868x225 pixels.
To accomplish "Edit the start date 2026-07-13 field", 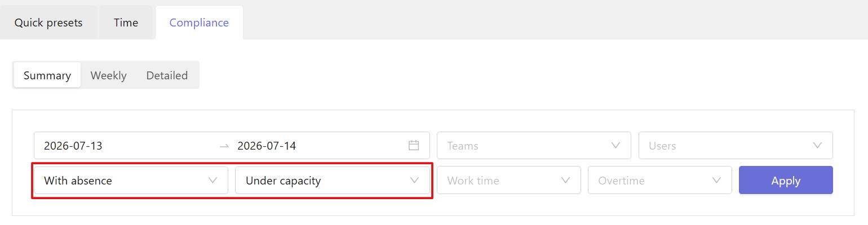I will click(x=73, y=146).
